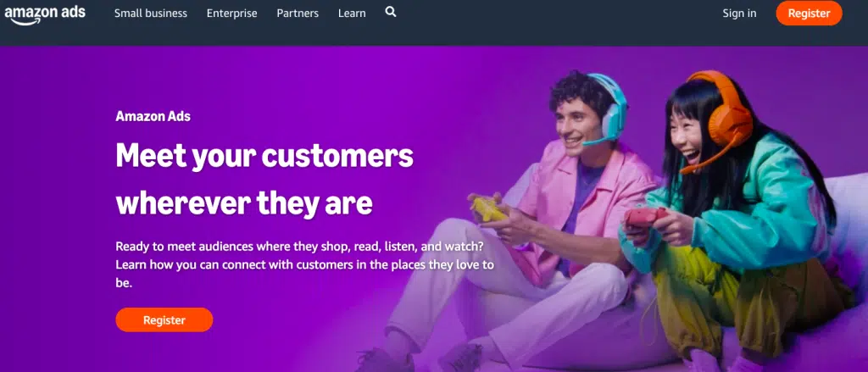The width and height of the screenshot is (868, 372).
Task: Expand the Learn navigation menu
Action: [x=352, y=14]
